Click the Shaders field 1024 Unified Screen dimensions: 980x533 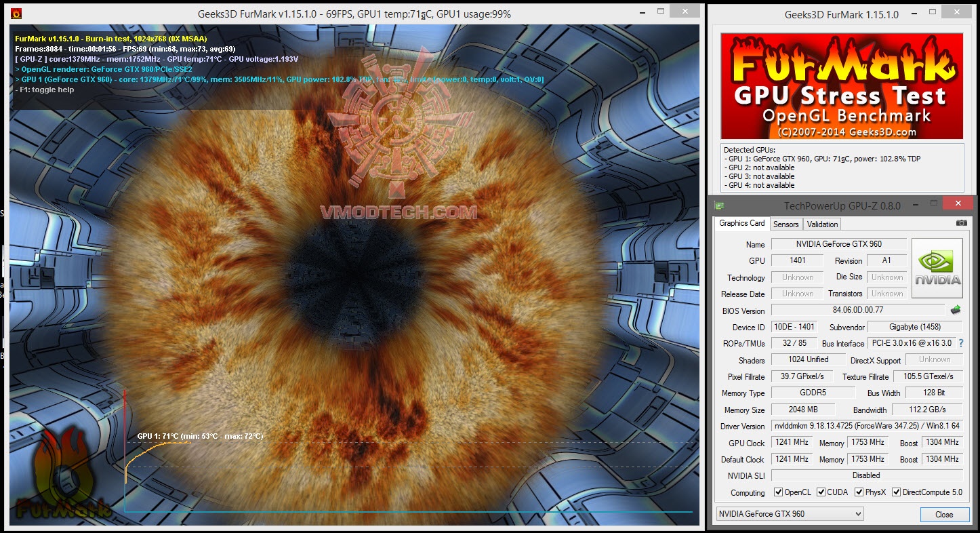[x=809, y=359]
